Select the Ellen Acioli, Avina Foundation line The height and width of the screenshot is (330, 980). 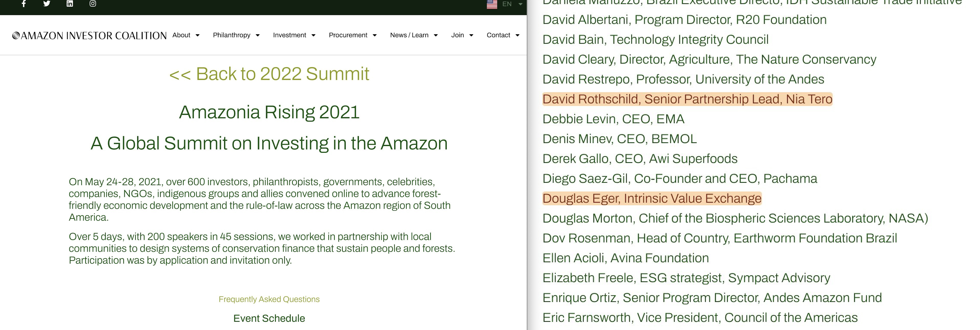(x=626, y=258)
